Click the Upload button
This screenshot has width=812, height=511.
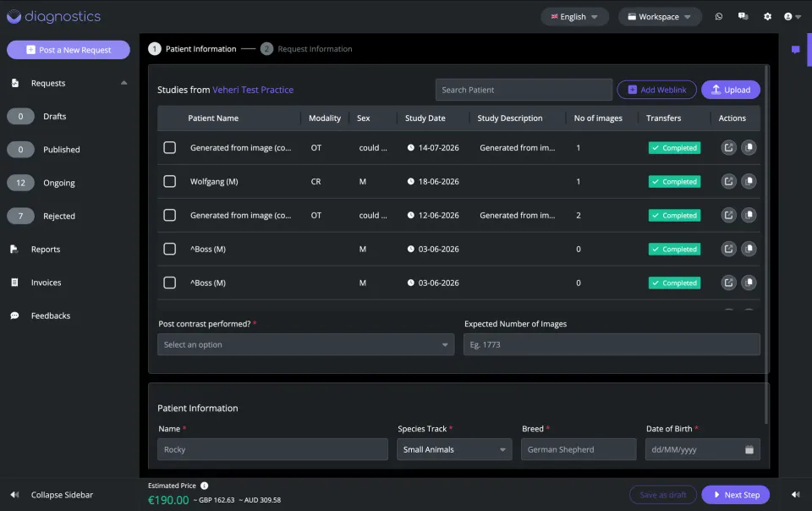pos(730,90)
